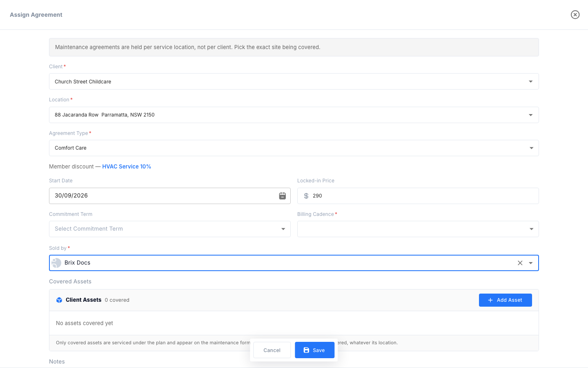Open the Agreement Type dropdown set to Comfort Care
Image resolution: width=588 pixels, height=368 pixels.
coord(294,148)
